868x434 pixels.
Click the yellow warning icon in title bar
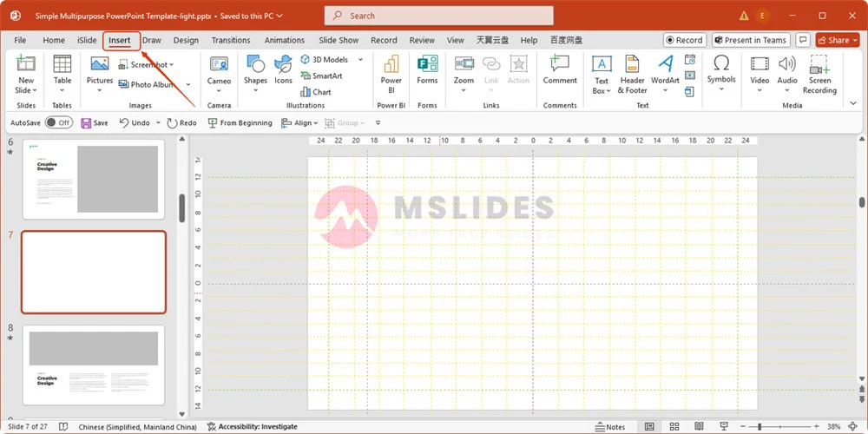pyautogui.click(x=744, y=16)
